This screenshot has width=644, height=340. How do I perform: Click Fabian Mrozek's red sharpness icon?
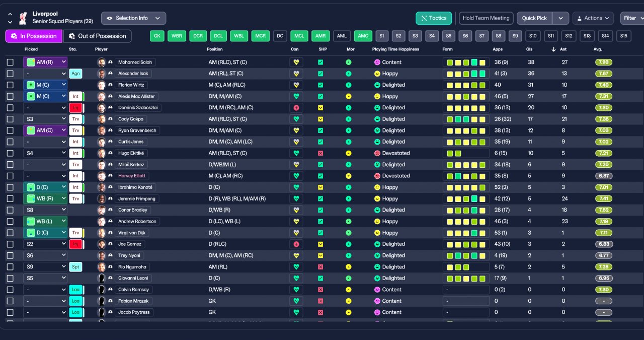pyautogui.click(x=320, y=301)
